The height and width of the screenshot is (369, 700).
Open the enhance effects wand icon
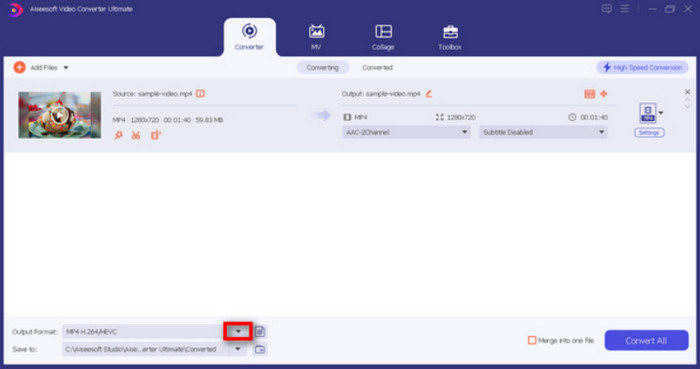click(118, 135)
